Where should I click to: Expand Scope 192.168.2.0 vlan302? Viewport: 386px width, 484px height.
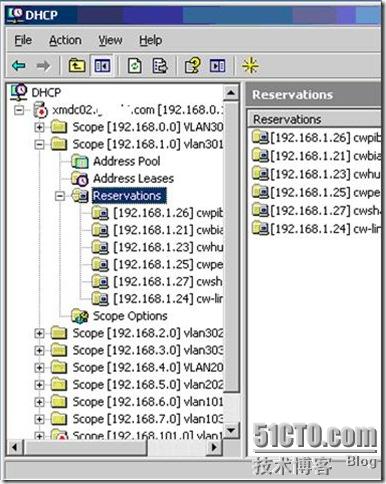coord(39,333)
